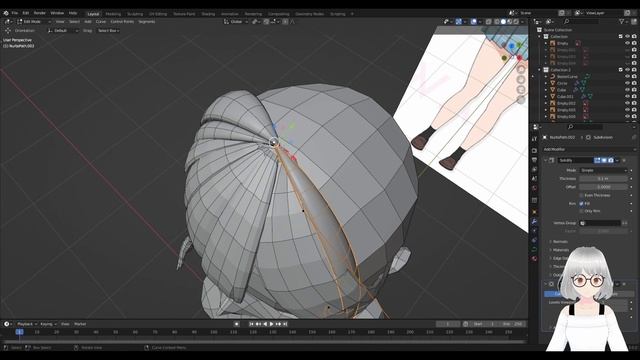The height and width of the screenshot is (360, 640).
Task: Open the viewport View menu
Action: [x=60, y=22]
